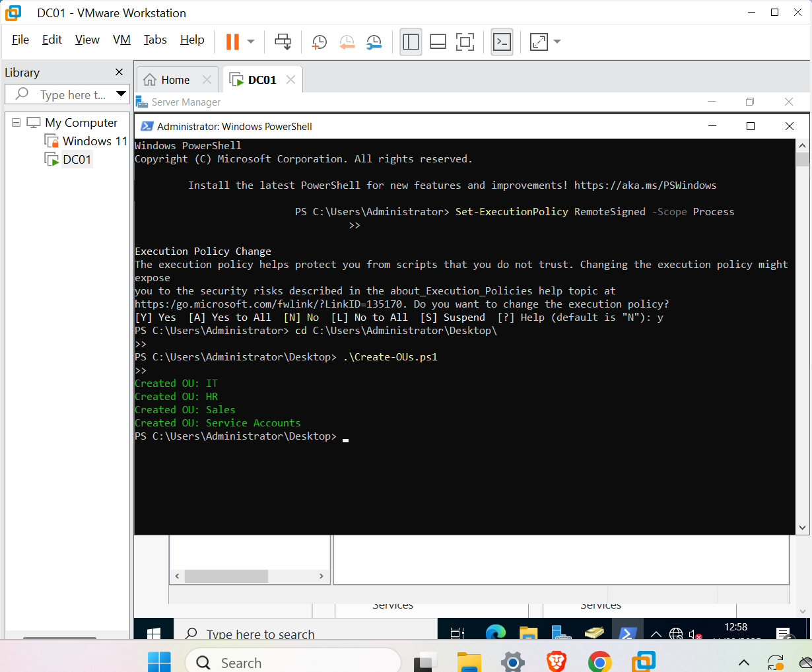Select Windows 11 in the library
Screen dimensions: 812x672
pos(94,141)
